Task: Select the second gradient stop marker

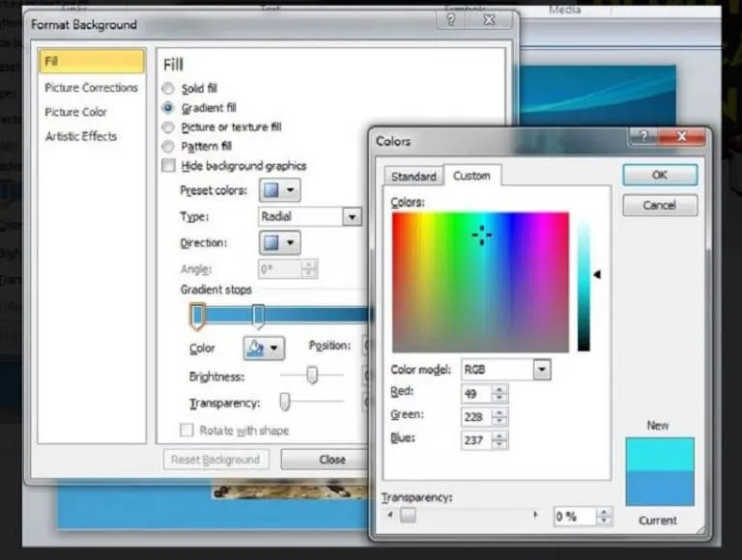Action: pos(258,316)
